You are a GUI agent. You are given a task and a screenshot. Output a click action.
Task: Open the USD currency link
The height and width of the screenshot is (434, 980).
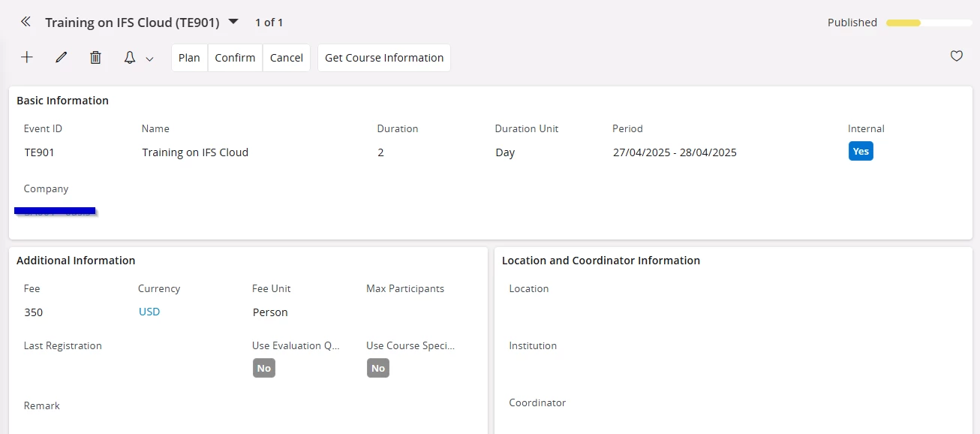[149, 312]
